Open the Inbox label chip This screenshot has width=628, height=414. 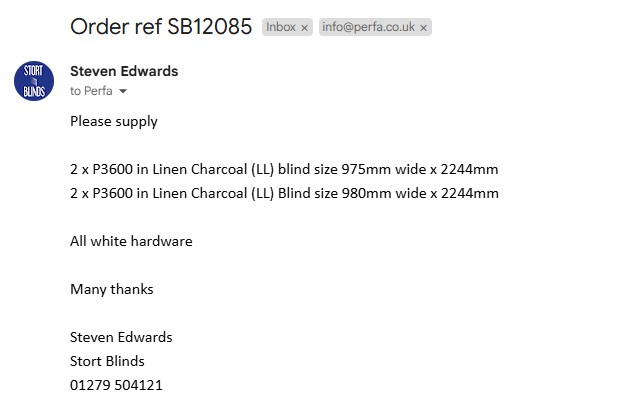click(281, 28)
